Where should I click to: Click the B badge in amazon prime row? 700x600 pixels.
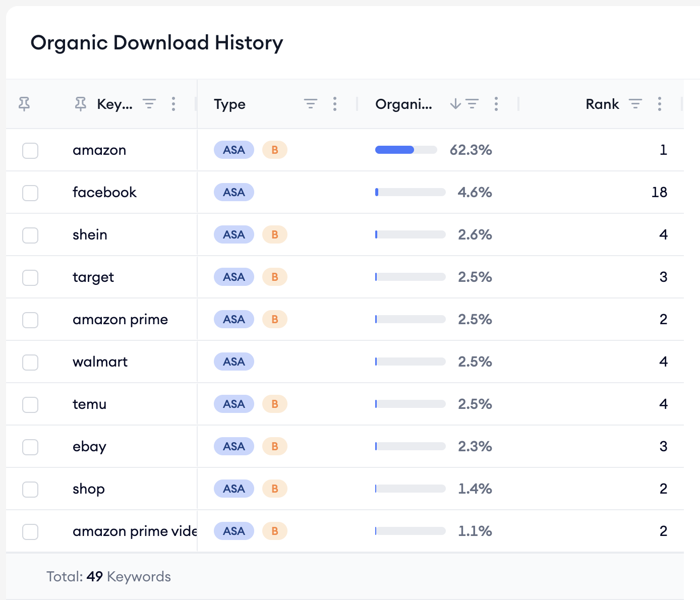click(275, 319)
